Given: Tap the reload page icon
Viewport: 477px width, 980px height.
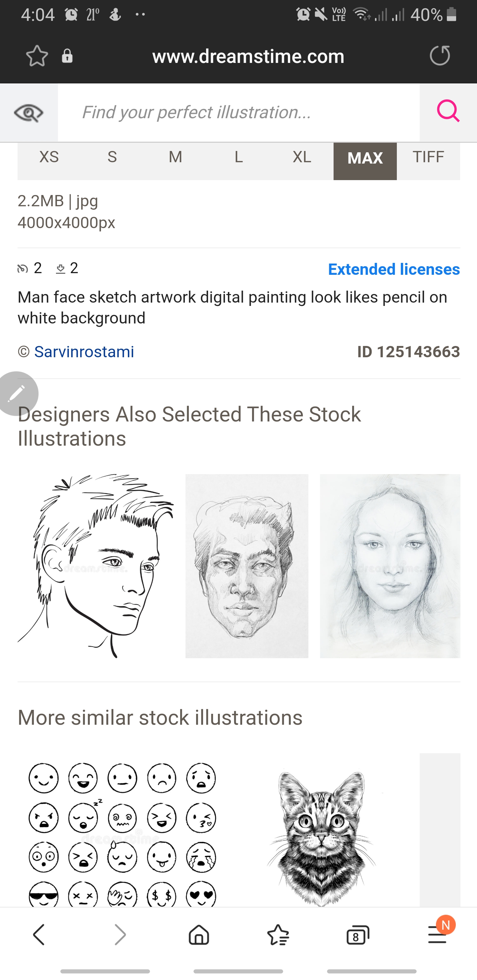Looking at the screenshot, I should [x=440, y=56].
